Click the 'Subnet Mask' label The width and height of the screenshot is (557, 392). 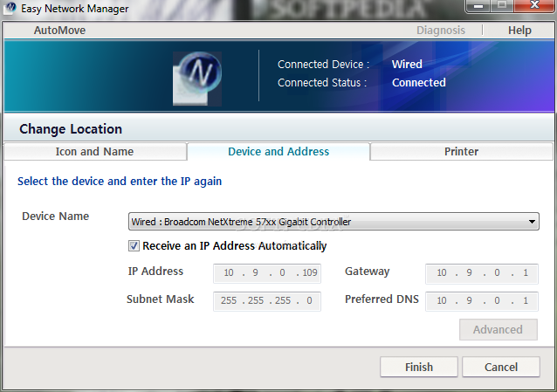[161, 299]
